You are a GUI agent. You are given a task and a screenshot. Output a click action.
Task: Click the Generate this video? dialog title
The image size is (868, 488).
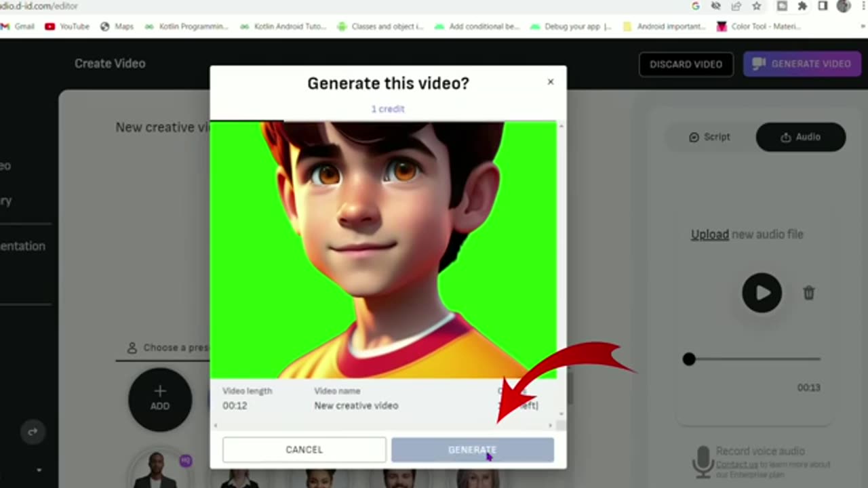point(388,83)
